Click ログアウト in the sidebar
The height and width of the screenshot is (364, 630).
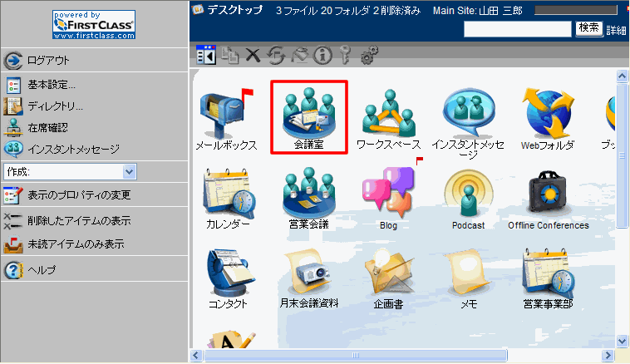click(x=47, y=61)
